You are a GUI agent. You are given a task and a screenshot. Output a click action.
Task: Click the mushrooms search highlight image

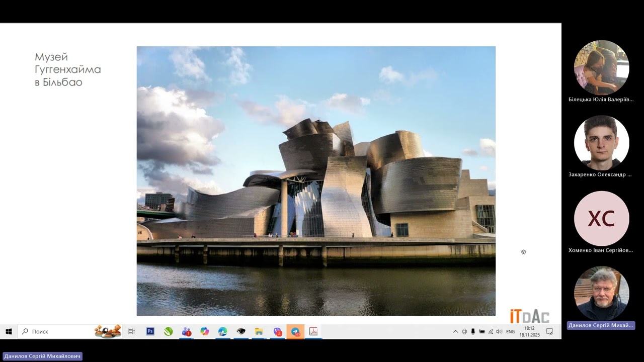[x=108, y=331]
